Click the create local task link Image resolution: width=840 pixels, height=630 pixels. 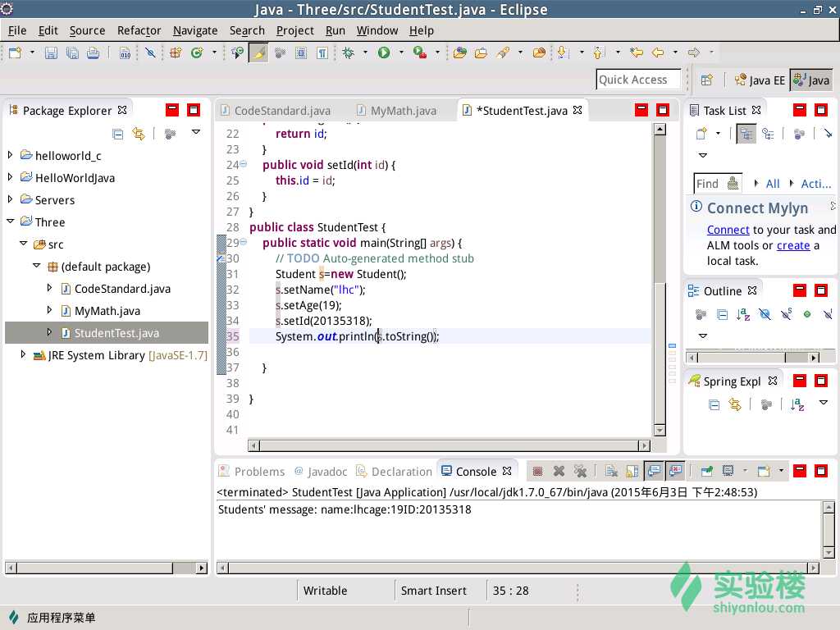tap(793, 245)
